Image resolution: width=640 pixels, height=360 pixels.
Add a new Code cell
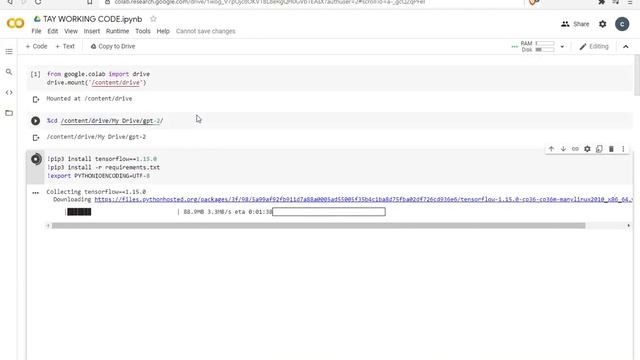36,46
